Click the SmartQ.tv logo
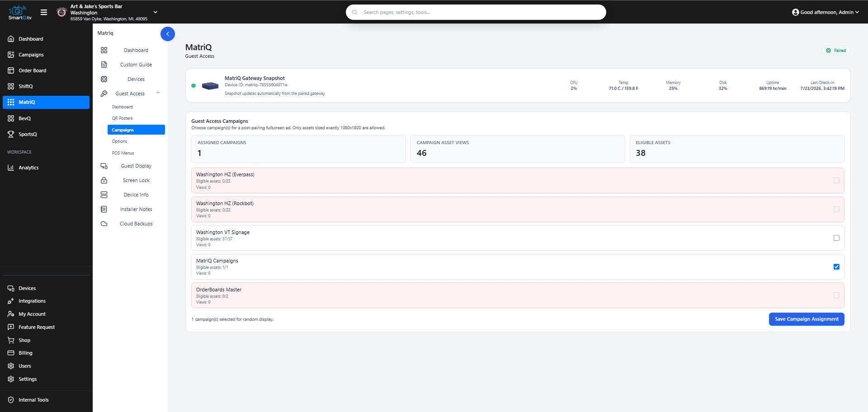The width and height of the screenshot is (868, 412). coord(20,12)
